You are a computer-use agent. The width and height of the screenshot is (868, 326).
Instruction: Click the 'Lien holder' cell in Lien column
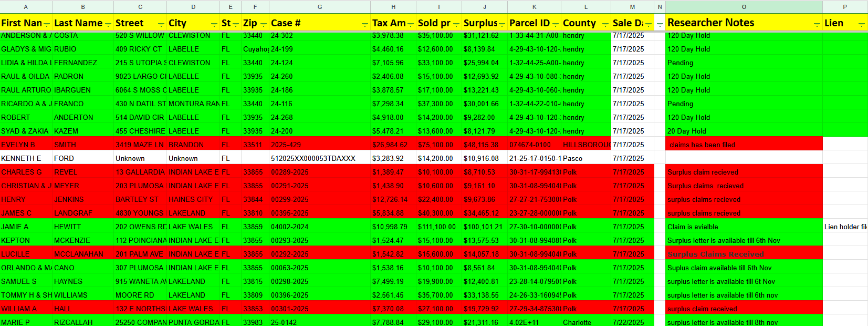pos(845,227)
